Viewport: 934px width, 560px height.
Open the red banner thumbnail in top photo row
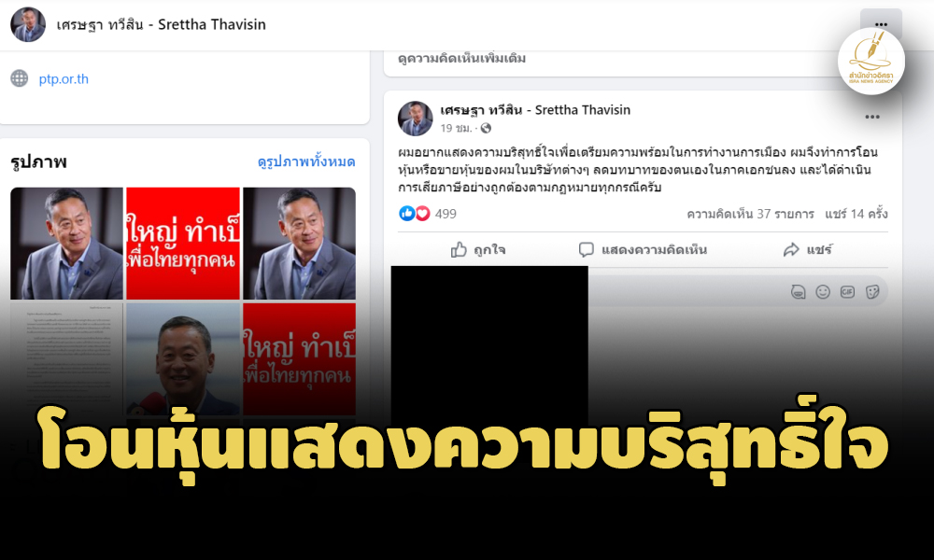183,244
